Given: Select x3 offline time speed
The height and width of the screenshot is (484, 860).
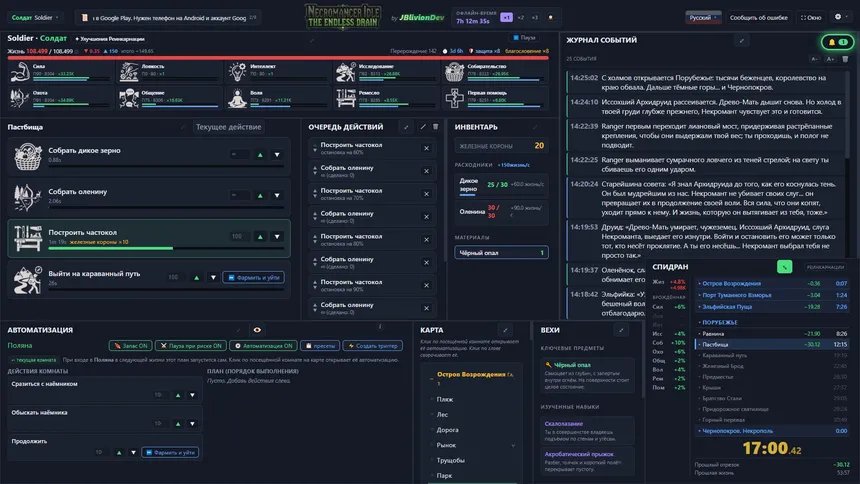Looking at the screenshot, I should [535, 18].
